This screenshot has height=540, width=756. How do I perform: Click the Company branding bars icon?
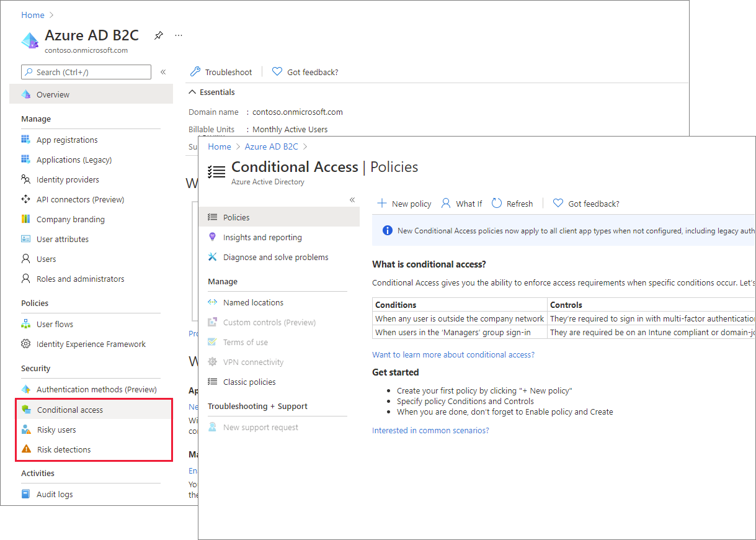pyautogui.click(x=25, y=219)
